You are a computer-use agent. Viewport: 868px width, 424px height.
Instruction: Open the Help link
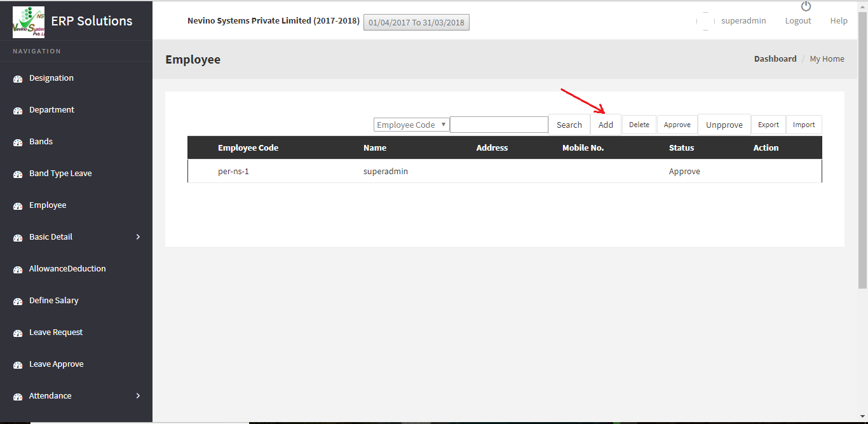click(x=838, y=21)
